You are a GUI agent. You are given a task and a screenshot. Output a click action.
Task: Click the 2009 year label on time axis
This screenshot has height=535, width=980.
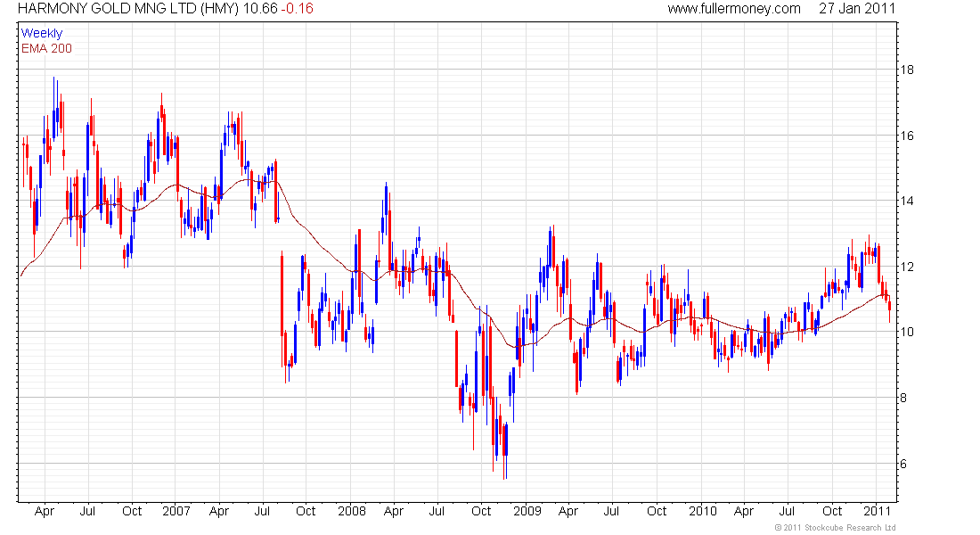tap(527, 511)
